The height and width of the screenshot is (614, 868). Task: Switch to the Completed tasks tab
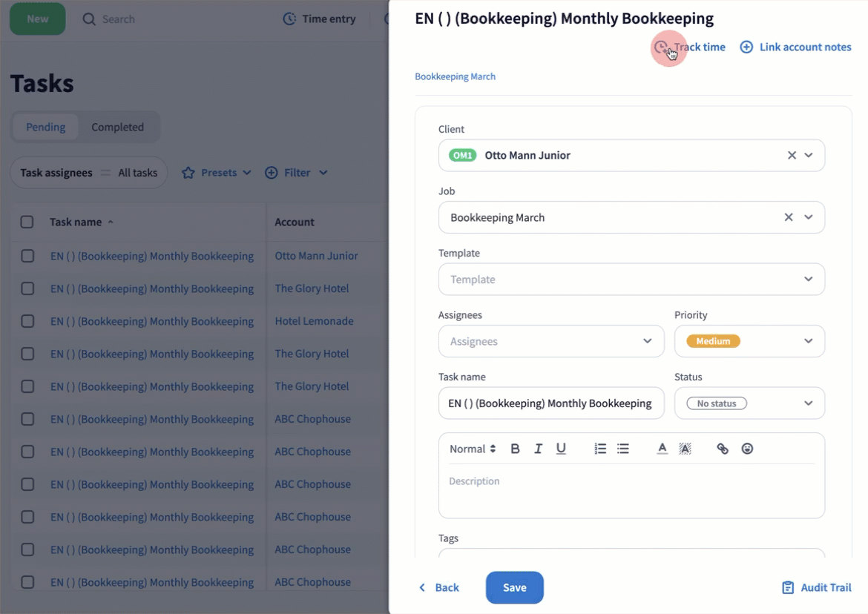pyautogui.click(x=117, y=127)
